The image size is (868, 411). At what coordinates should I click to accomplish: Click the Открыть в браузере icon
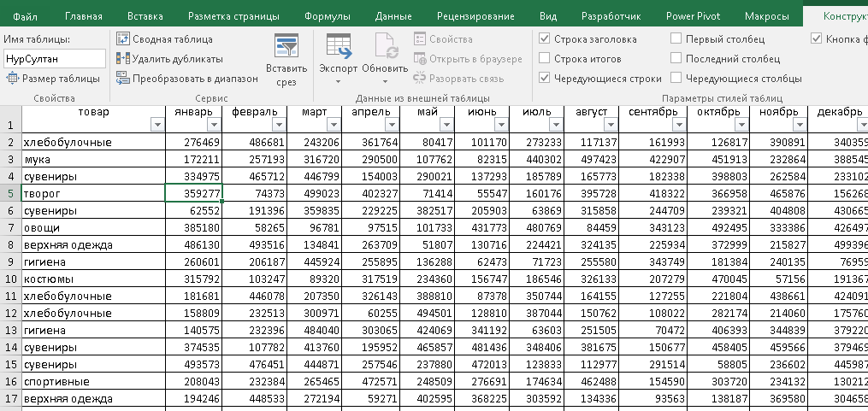pyautogui.click(x=420, y=59)
